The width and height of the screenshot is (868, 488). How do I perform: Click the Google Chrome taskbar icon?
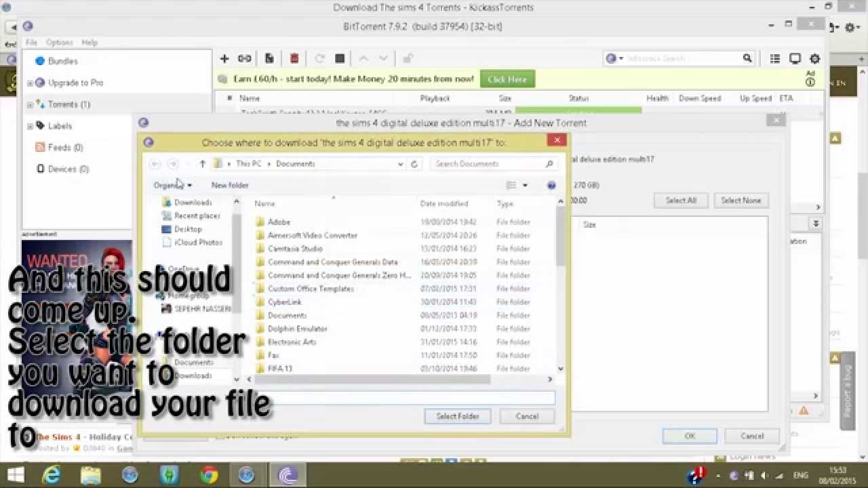[209, 475]
